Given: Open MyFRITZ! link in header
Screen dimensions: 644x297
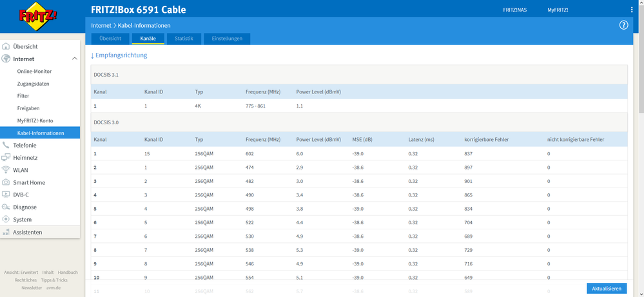Looking at the screenshot, I should [558, 10].
